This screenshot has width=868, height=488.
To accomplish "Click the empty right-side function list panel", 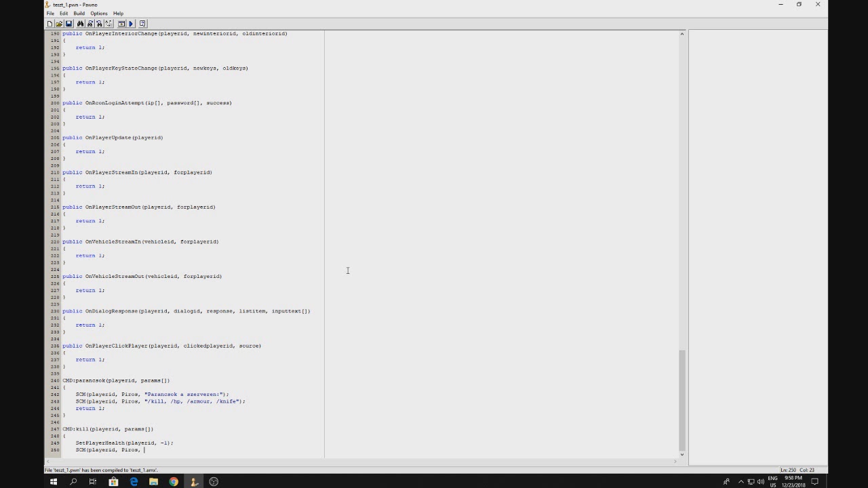I will tap(757, 247).
